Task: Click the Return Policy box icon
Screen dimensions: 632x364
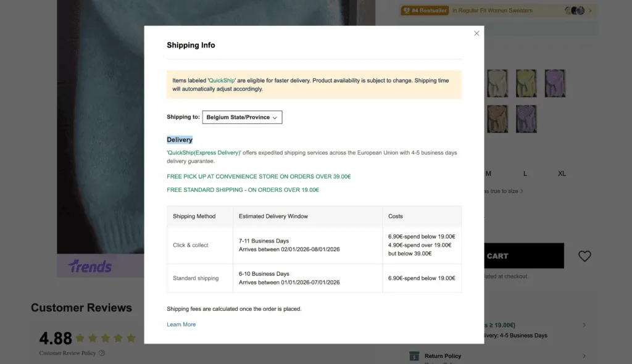Action: (414, 356)
